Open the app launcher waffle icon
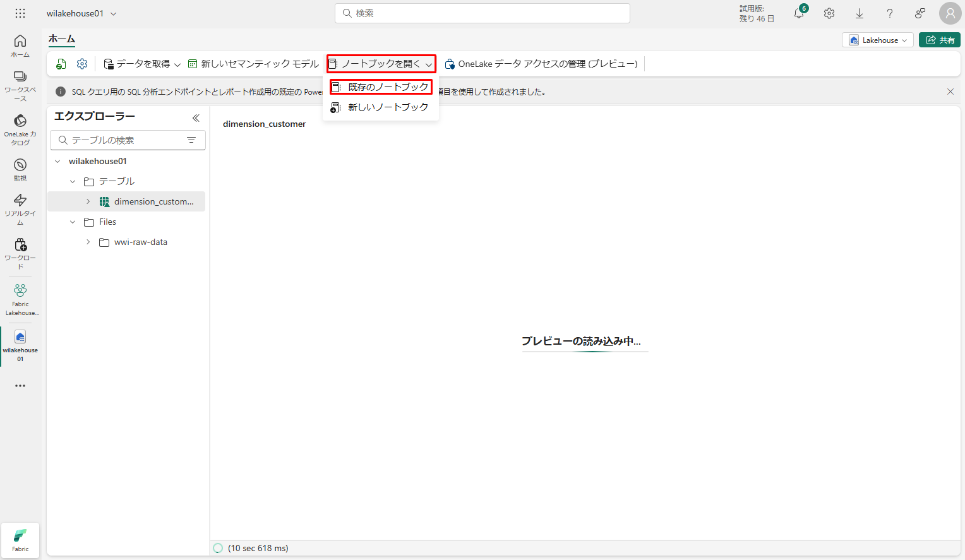965x560 pixels. (x=20, y=13)
